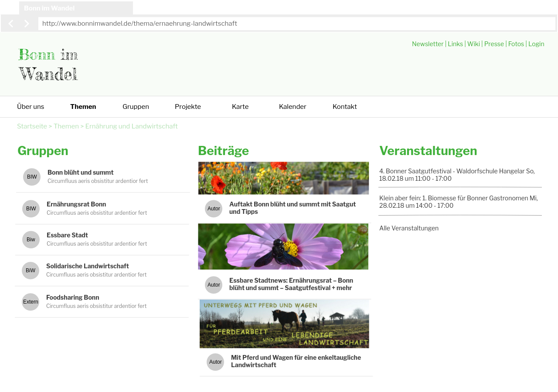This screenshot has height=392, width=558.
Task: Click Alle Veranstaltungen
Action: click(409, 228)
